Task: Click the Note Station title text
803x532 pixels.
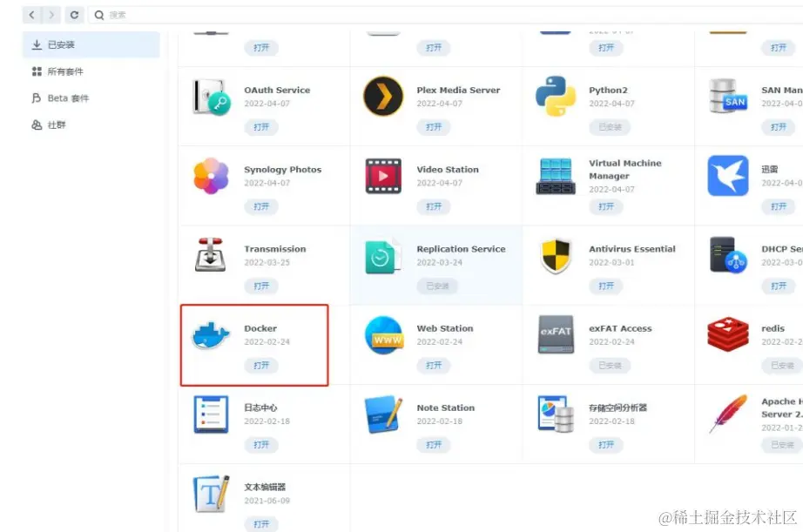Action: pos(446,407)
